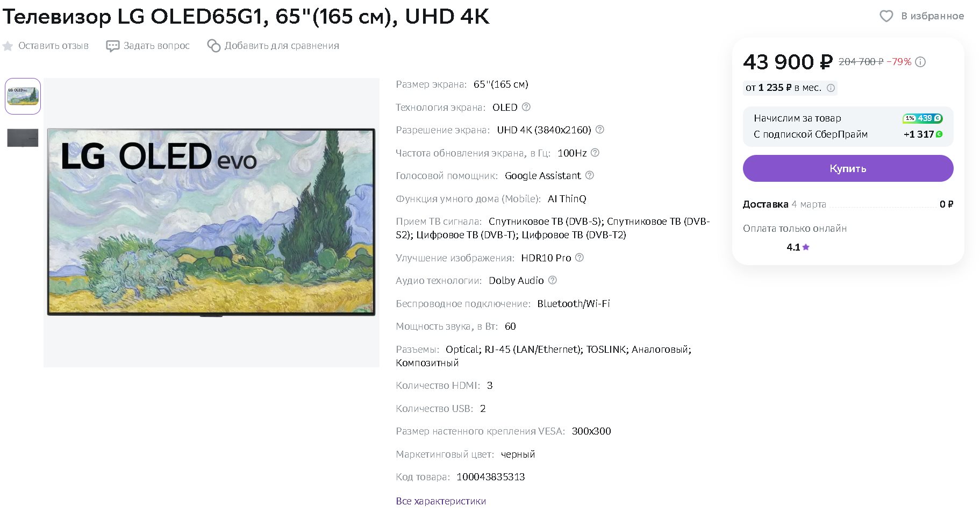This screenshot has width=980, height=512.
Task: Click the purple Купить button
Action: 848,168
